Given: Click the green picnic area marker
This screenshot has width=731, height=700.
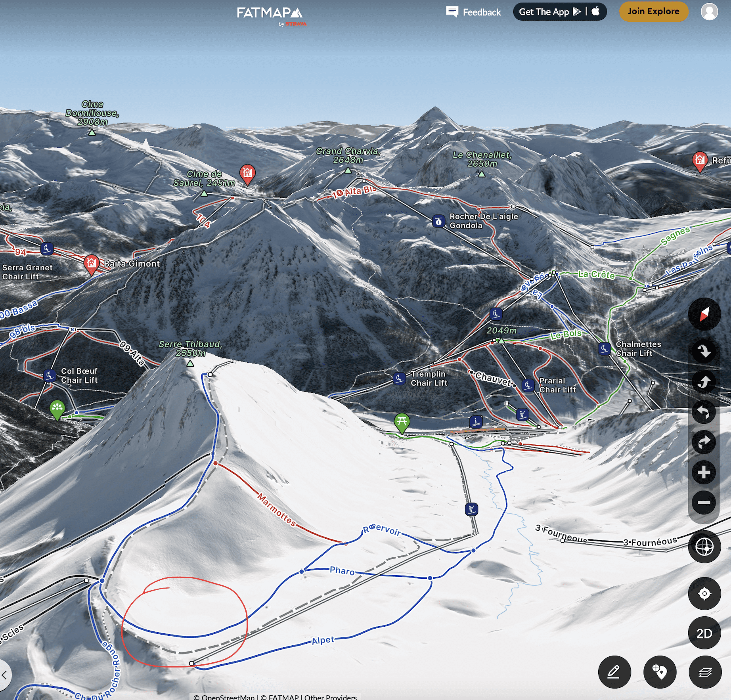Looking at the screenshot, I should [x=402, y=422].
